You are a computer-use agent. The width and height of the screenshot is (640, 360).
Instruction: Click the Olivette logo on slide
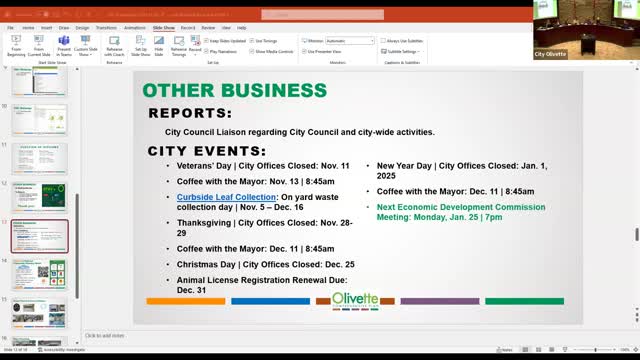(x=355, y=301)
